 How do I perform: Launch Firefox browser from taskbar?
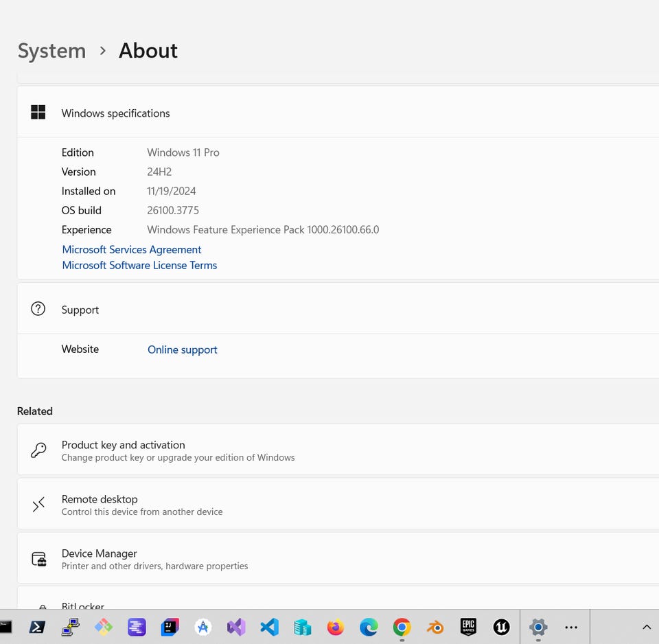(336, 627)
